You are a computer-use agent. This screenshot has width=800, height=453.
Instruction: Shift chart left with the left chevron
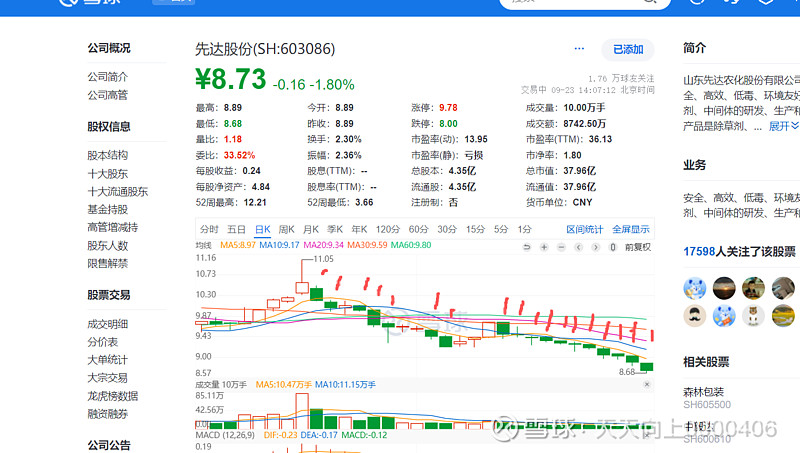579,247
